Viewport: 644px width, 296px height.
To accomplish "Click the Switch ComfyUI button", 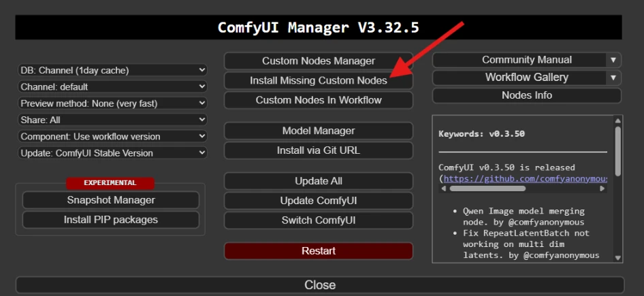I will coord(319,220).
